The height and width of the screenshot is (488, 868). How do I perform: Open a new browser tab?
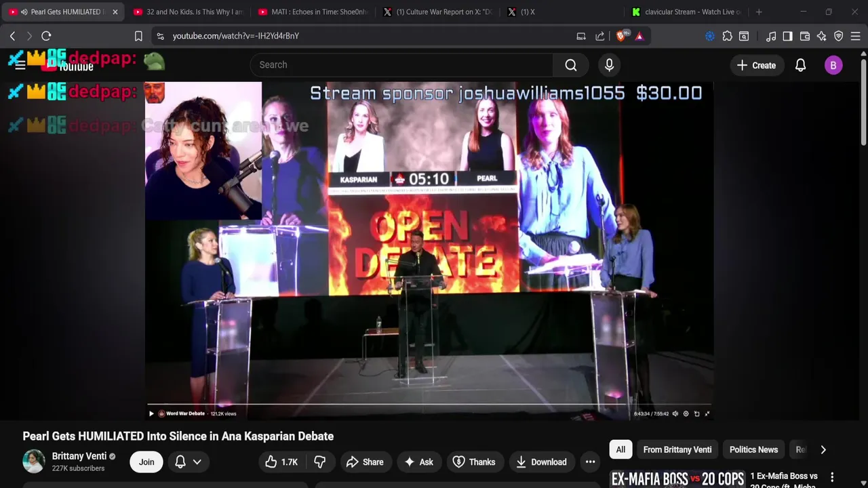pos(759,12)
